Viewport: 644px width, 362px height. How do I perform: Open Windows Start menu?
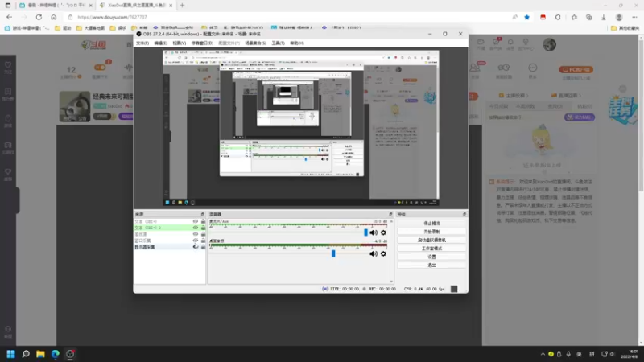(10, 354)
